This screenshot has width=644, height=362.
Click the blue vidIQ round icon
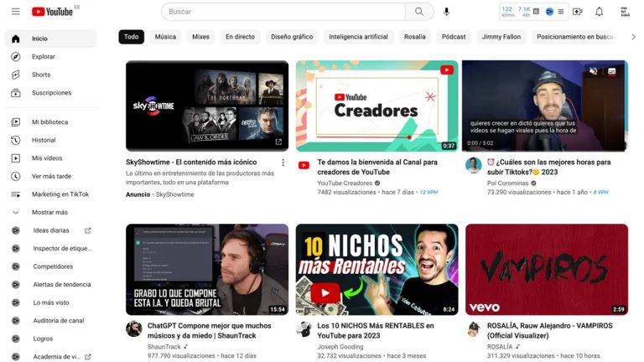coord(549,12)
